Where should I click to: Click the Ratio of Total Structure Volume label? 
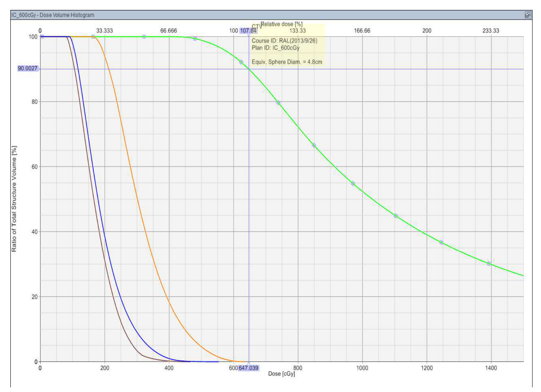pos(14,199)
